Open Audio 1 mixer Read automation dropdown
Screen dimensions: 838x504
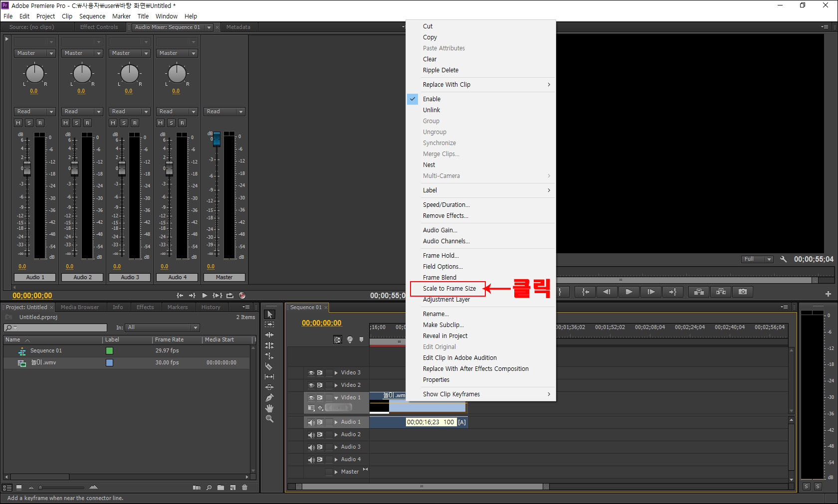(x=35, y=112)
